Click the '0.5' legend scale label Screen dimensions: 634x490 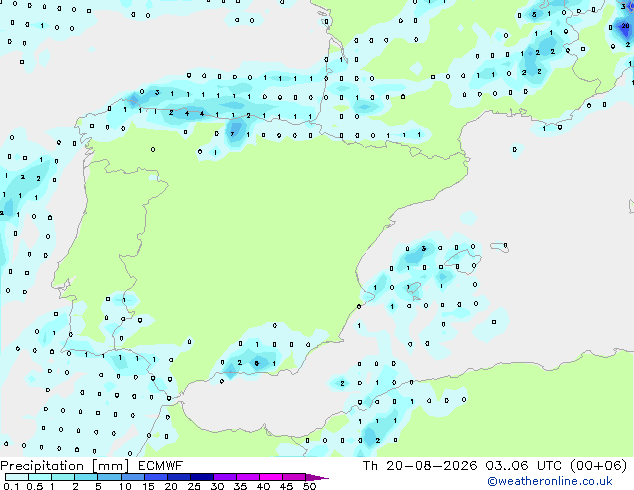click(x=35, y=486)
